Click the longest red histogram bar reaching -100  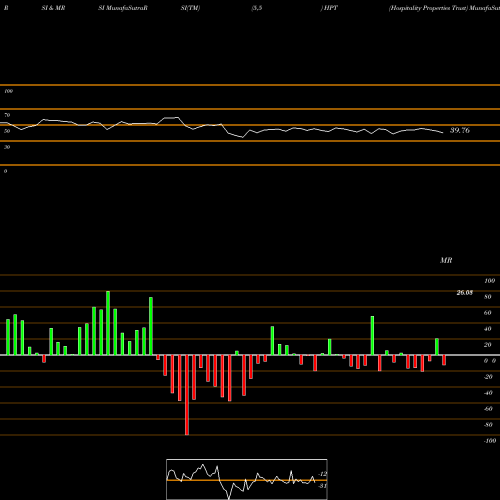click(187, 395)
